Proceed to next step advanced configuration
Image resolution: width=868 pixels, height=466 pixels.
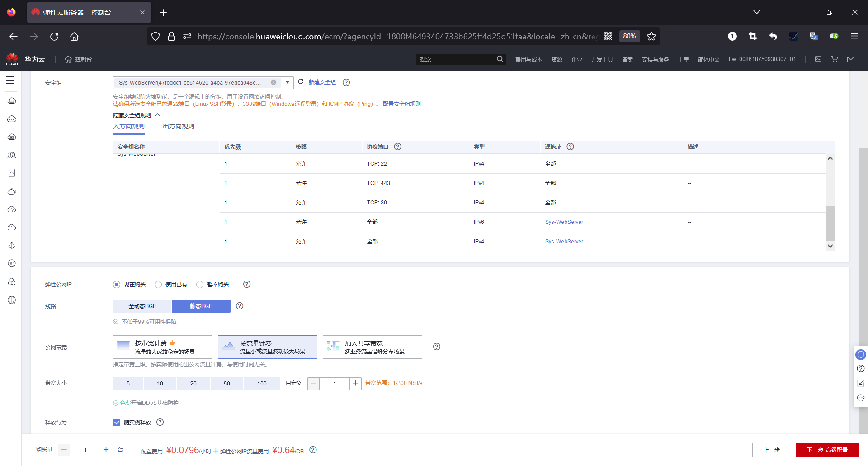(827, 450)
